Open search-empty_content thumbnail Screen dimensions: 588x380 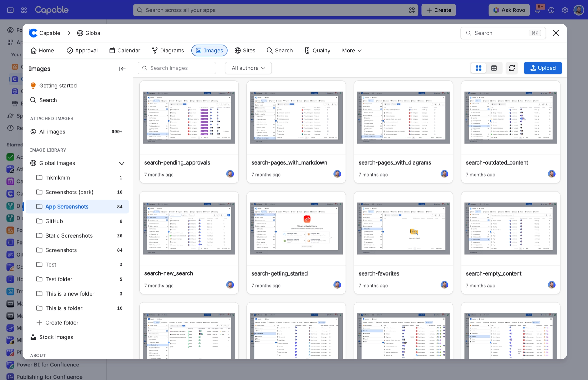(x=511, y=228)
